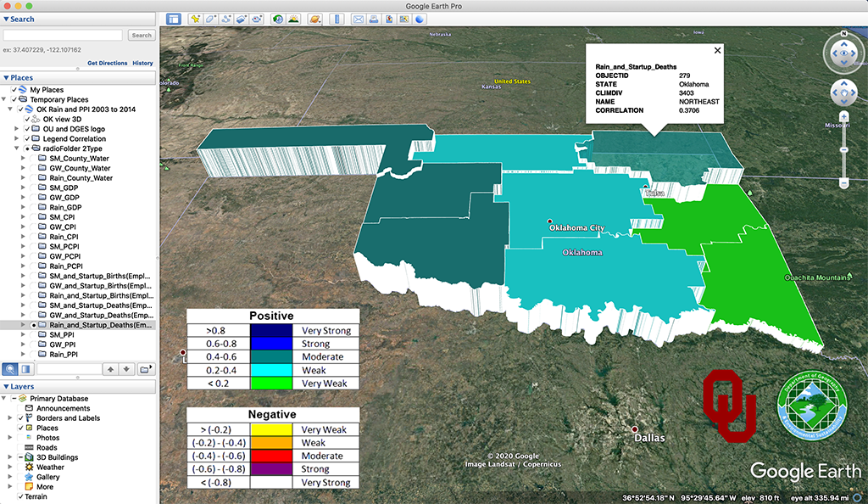The width and height of the screenshot is (868, 504).
Task: Switch planets with the Saturn icon
Action: point(314,19)
